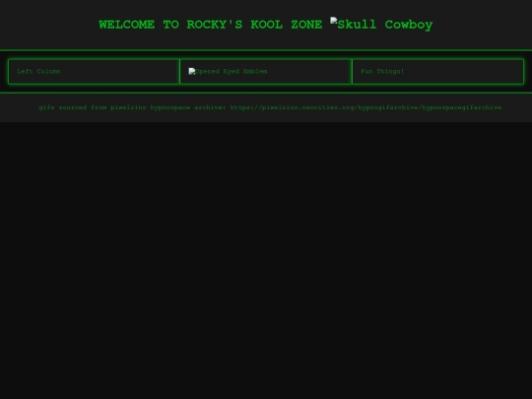532x399 pixels.
Task: Click the pixelrino hypnospace gif archive URL
Action: 366,107
